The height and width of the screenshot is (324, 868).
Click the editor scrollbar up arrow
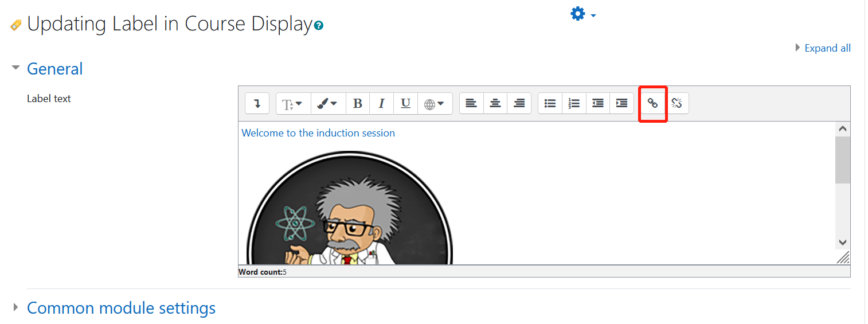coord(842,129)
